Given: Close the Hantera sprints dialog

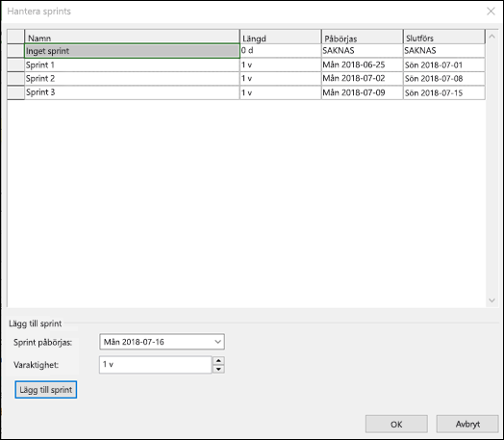Looking at the screenshot, I should click(x=491, y=12).
